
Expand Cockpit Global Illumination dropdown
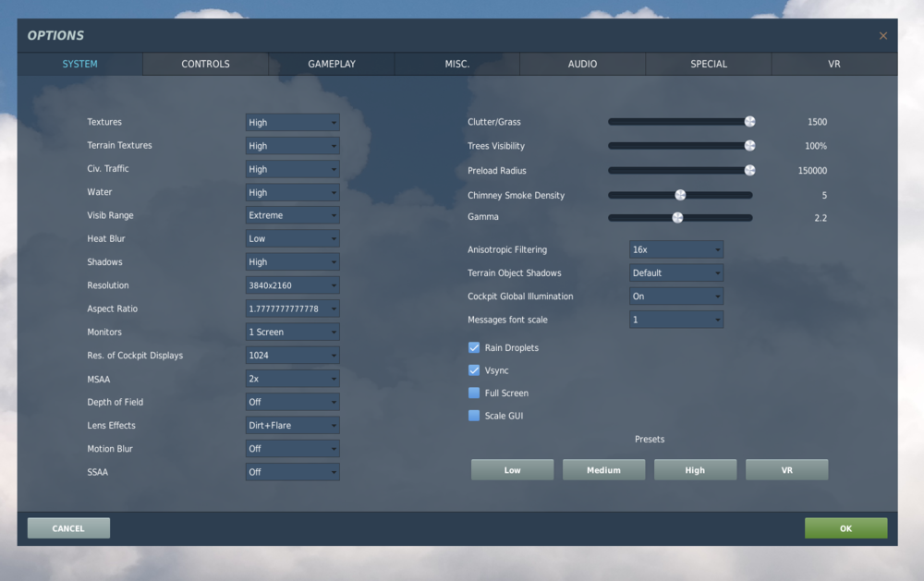(x=676, y=297)
